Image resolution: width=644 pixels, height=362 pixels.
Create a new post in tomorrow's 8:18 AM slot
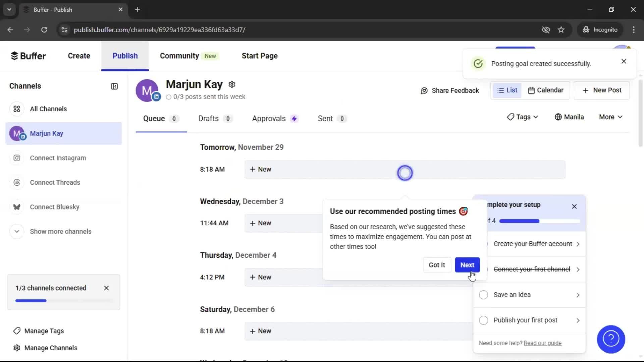pyautogui.click(x=261, y=169)
